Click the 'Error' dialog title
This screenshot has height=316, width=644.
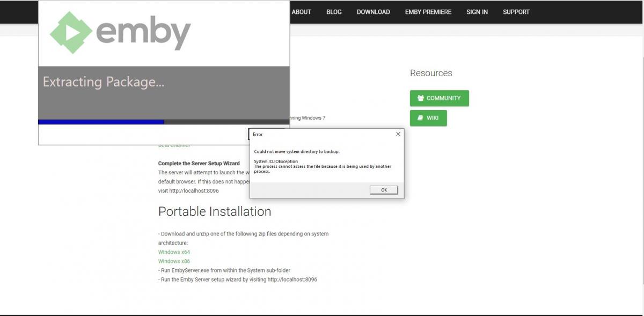pyautogui.click(x=258, y=134)
